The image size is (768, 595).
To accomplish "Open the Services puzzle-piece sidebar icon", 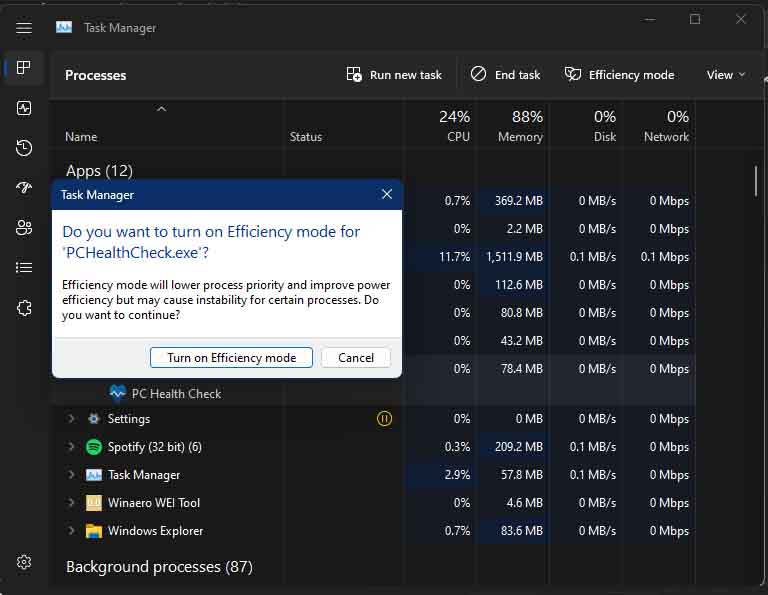I will click(24, 308).
